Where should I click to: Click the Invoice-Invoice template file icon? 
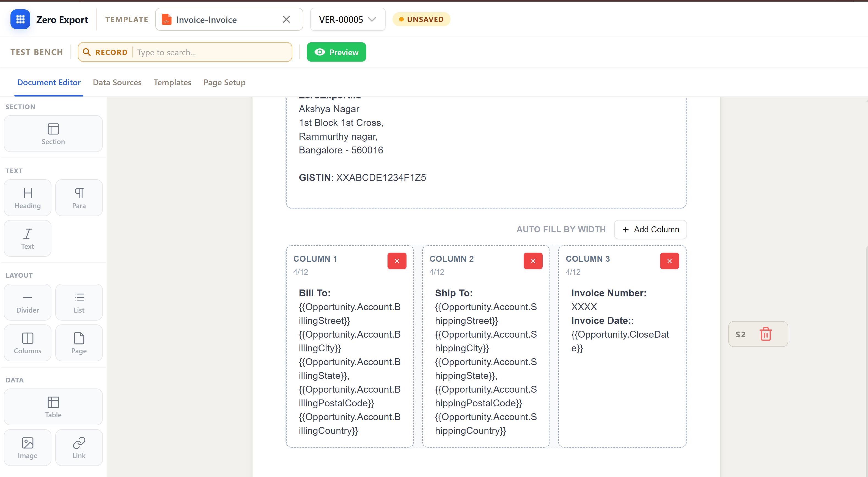(166, 20)
